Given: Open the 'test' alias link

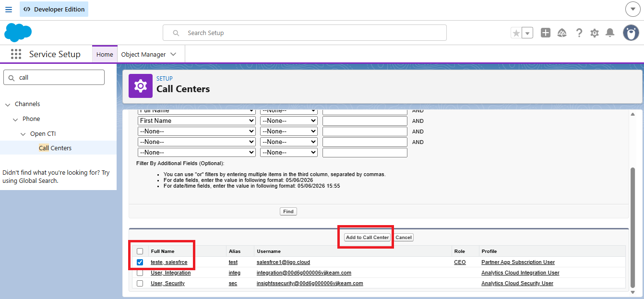Looking at the screenshot, I should 233,263.
